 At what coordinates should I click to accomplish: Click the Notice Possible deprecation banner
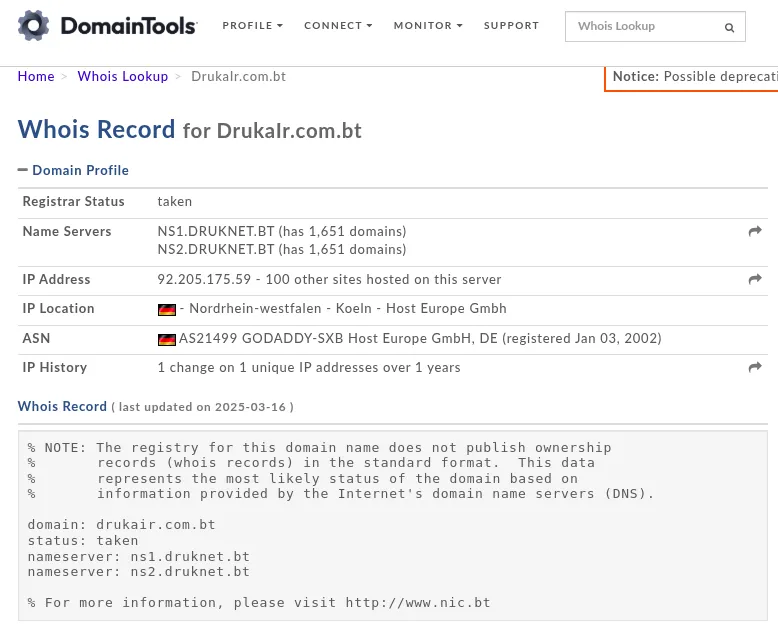point(691,78)
